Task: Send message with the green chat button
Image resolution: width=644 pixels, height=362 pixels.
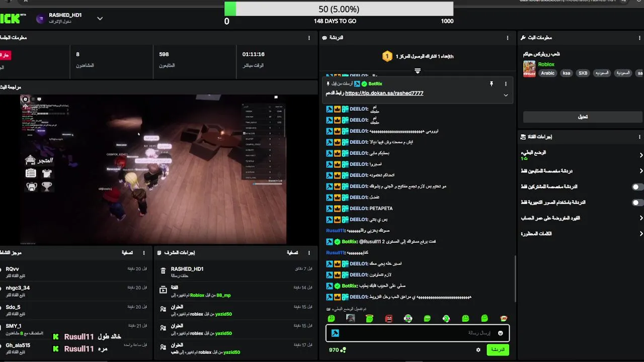Action: [x=498, y=350]
